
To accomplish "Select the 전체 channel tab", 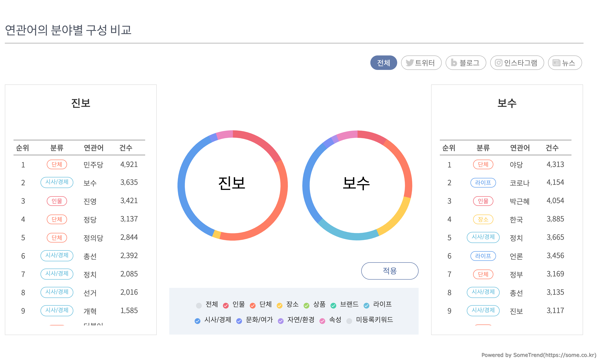I will [x=383, y=63].
